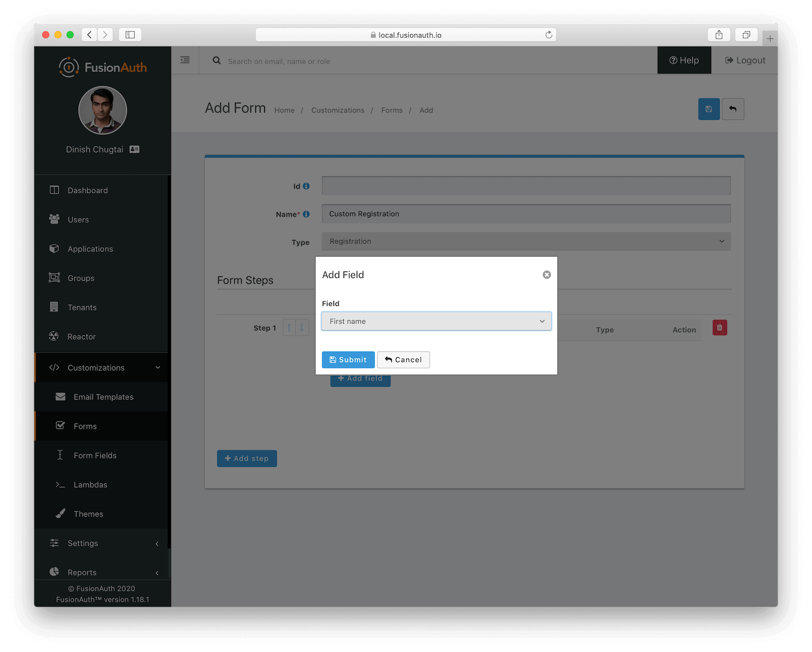The width and height of the screenshot is (812, 652).
Task: Click the Add step button
Action: point(247,458)
